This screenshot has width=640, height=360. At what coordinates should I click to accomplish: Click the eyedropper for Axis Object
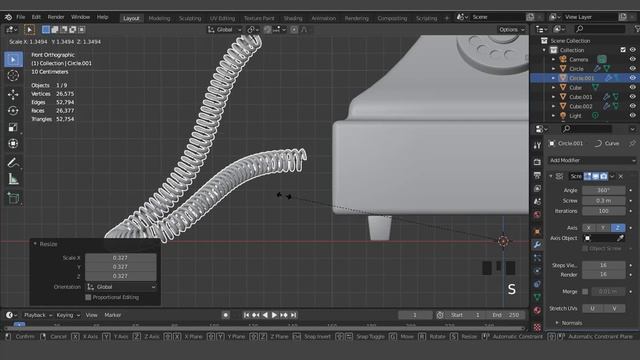[620, 238]
